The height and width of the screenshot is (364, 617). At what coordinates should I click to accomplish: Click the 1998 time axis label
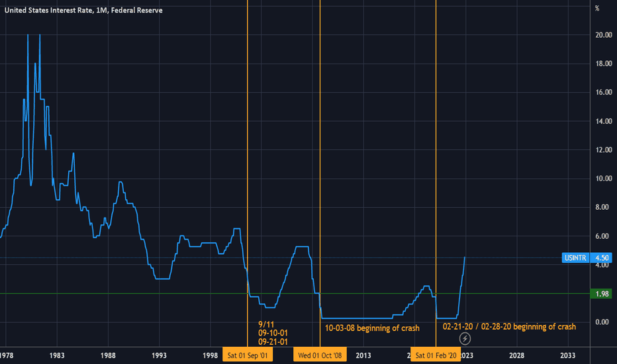click(210, 355)
